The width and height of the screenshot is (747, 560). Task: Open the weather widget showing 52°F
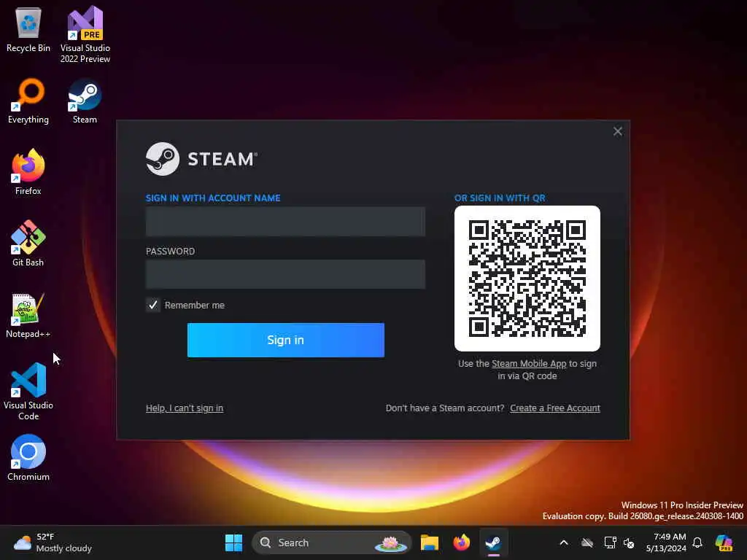[x=53, y=542]
